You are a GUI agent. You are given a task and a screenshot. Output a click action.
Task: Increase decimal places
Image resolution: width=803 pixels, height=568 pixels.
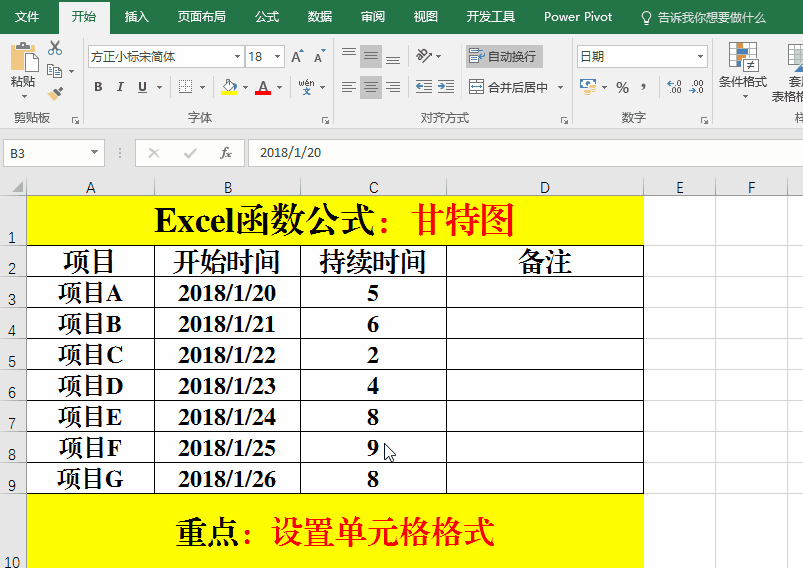674,87
